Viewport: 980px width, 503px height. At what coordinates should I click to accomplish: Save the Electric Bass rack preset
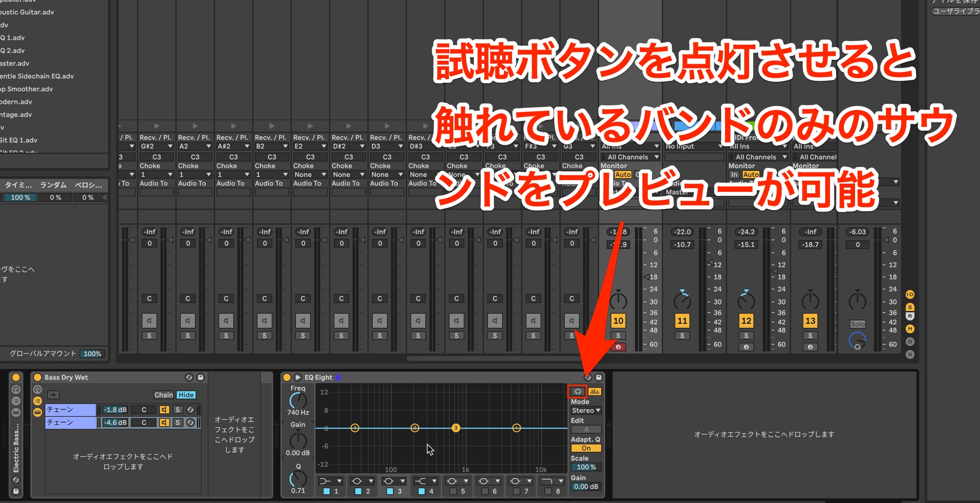(x=16, y=491)
